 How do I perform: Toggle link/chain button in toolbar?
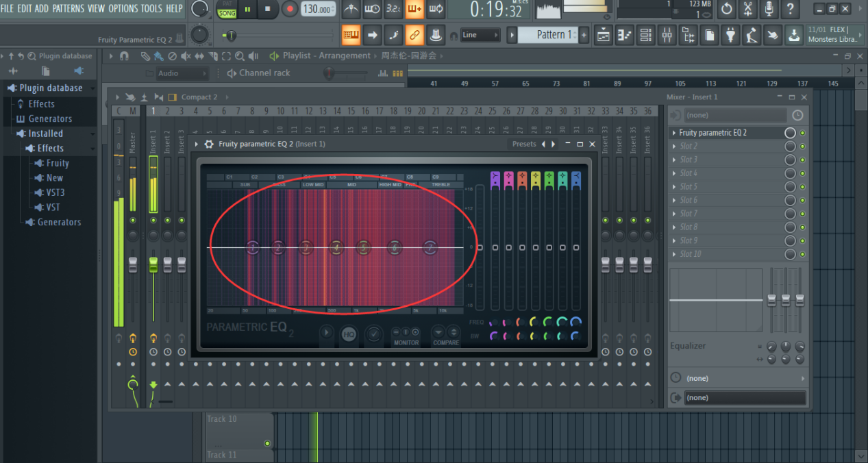[414, 34]
